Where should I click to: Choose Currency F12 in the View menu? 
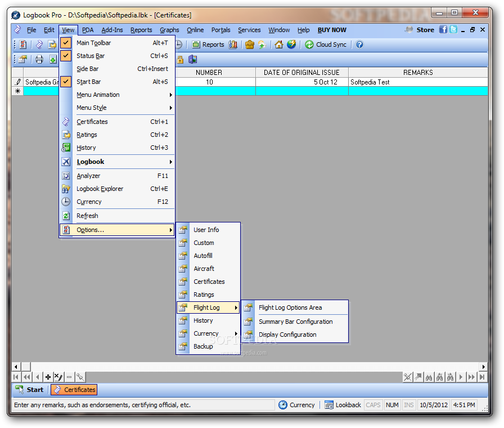coord(117,202)
